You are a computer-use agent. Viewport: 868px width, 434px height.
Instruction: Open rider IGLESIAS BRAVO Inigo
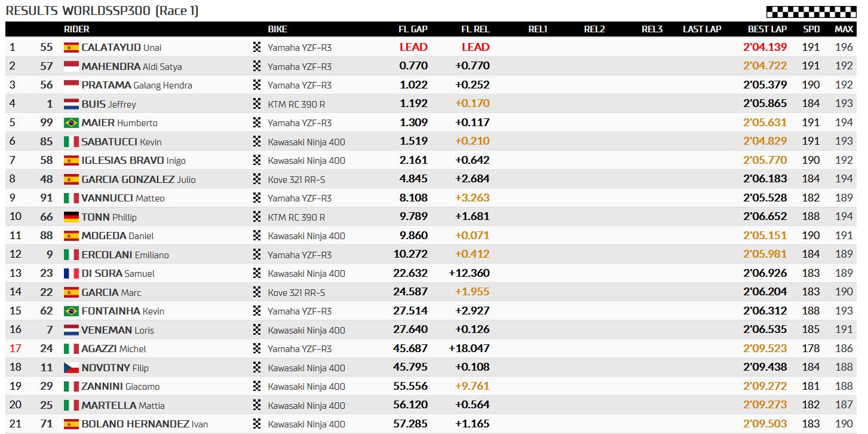point(133,160)
